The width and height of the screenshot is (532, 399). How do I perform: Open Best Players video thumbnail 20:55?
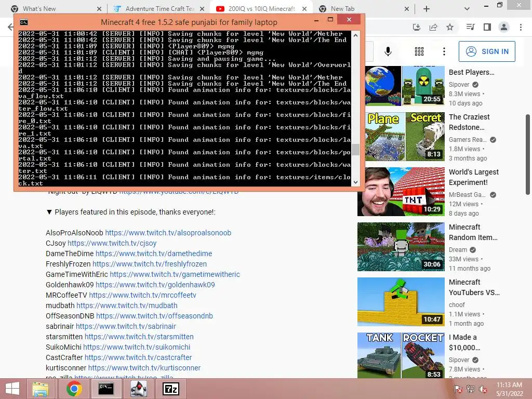point(405,86)
